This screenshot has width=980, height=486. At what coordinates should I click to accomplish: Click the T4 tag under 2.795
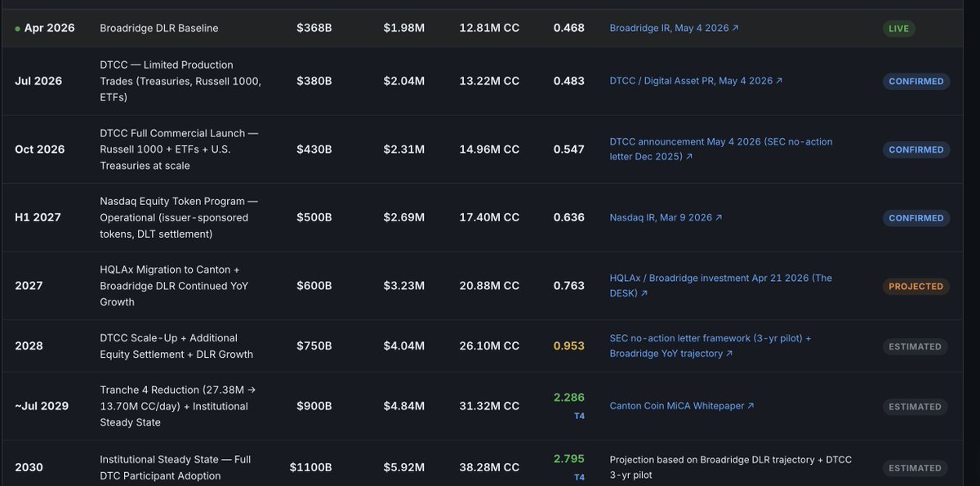(579, 478)
